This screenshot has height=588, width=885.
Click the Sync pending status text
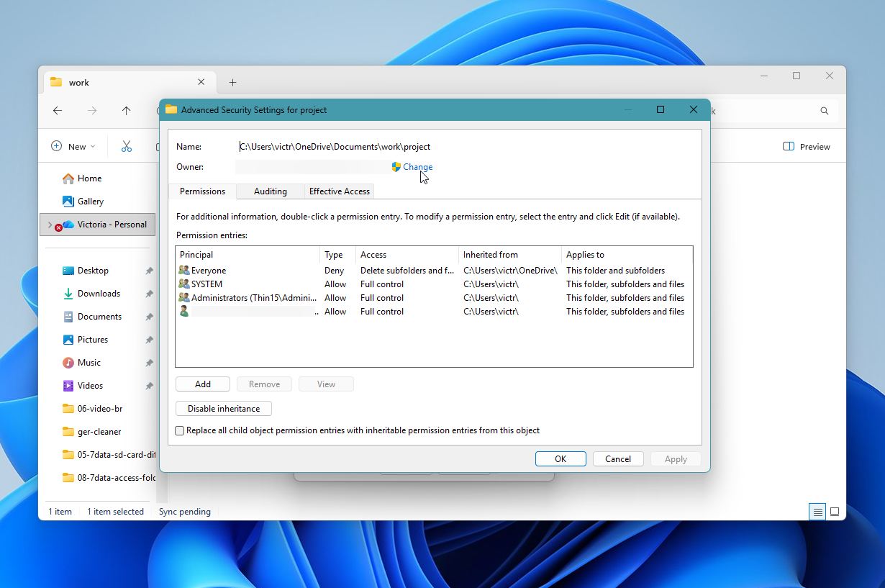point(185,512)
